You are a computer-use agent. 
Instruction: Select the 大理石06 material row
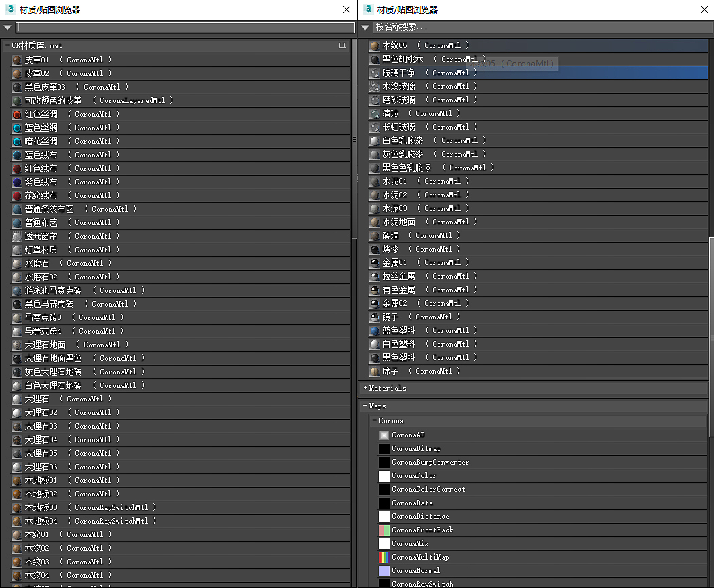coord(181,467)
